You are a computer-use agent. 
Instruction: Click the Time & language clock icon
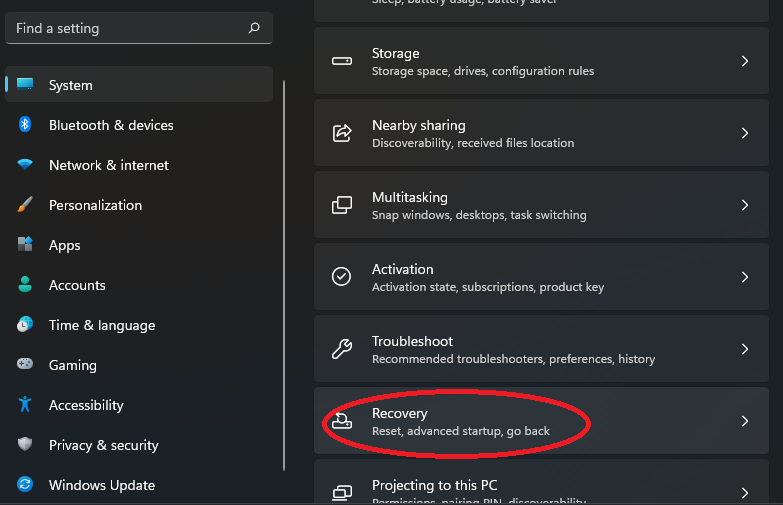[x=25, y=324]
